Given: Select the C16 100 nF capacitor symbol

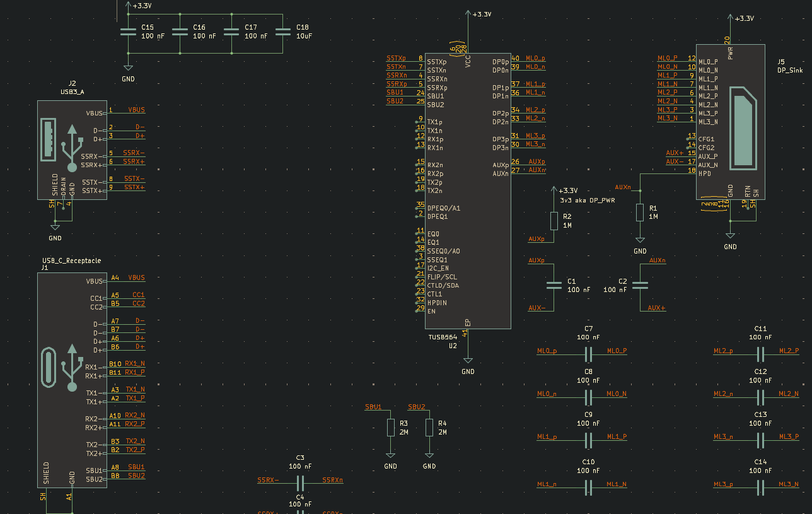Looking at the screenshot, I should click(180, 32).
